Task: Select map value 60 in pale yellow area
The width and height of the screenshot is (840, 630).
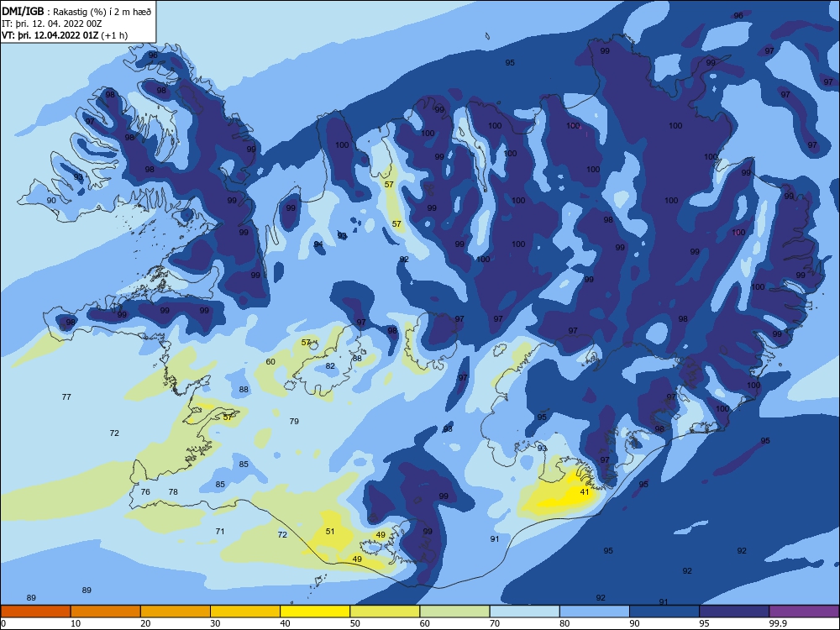Action: [x=270, y=361]
